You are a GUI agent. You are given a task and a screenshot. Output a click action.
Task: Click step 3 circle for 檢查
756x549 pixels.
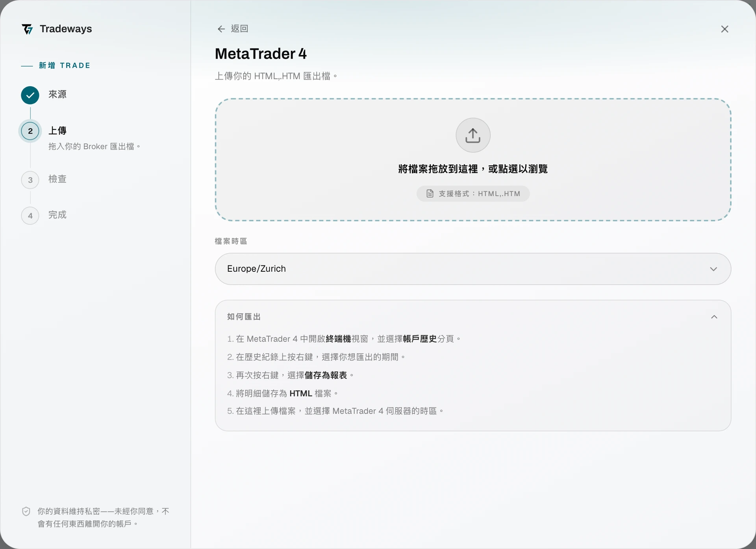click(x=30, y=180)
